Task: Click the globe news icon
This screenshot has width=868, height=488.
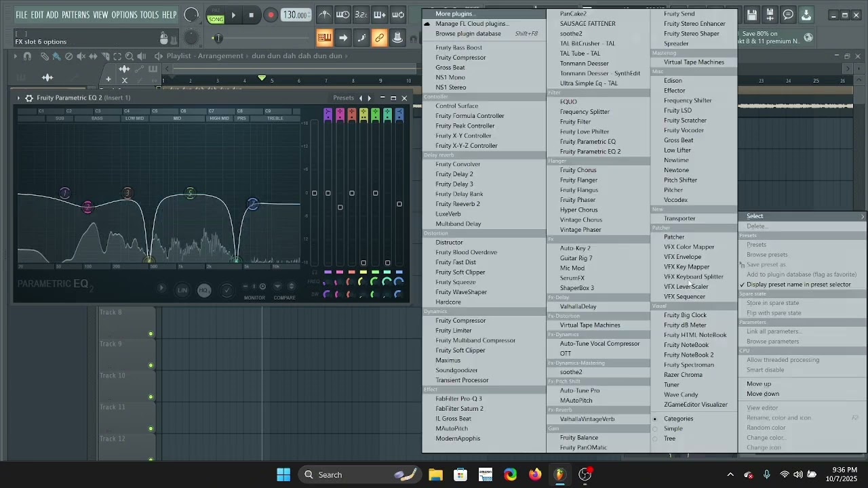Action: tap(808, 38)
